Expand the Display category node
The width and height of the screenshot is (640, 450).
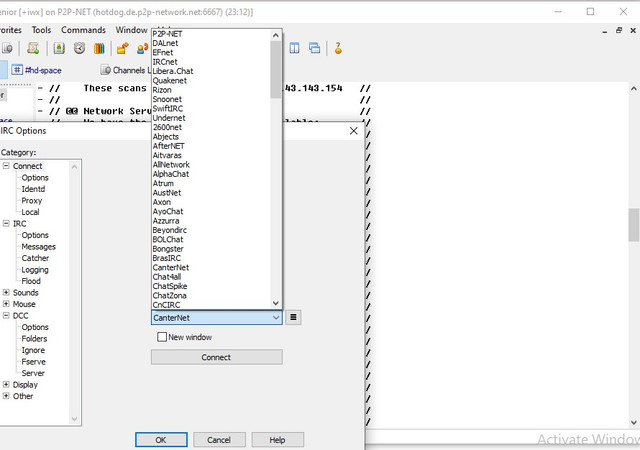[x=6, y=384]
